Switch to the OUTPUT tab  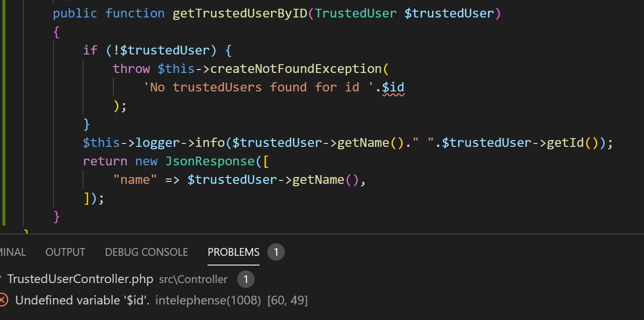point(65,252)
